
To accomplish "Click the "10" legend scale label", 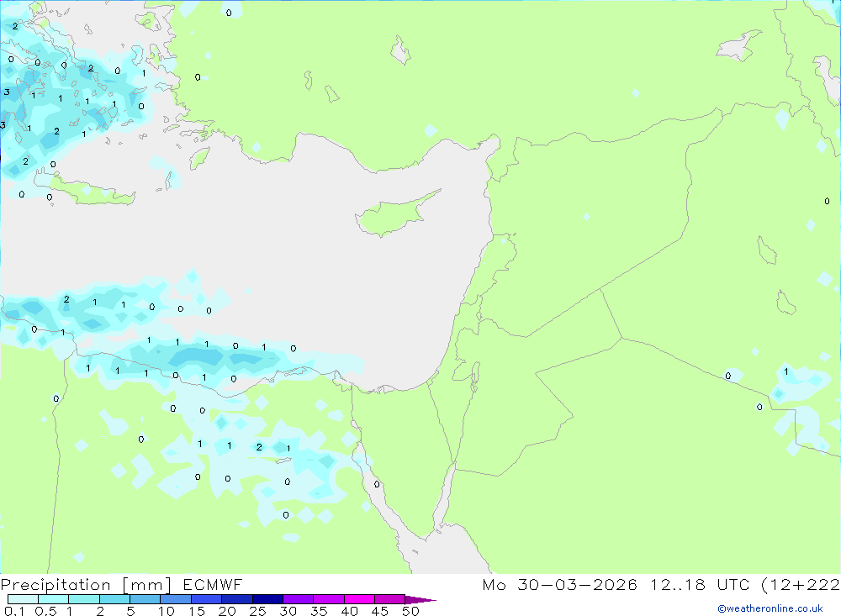I will 167,611.
